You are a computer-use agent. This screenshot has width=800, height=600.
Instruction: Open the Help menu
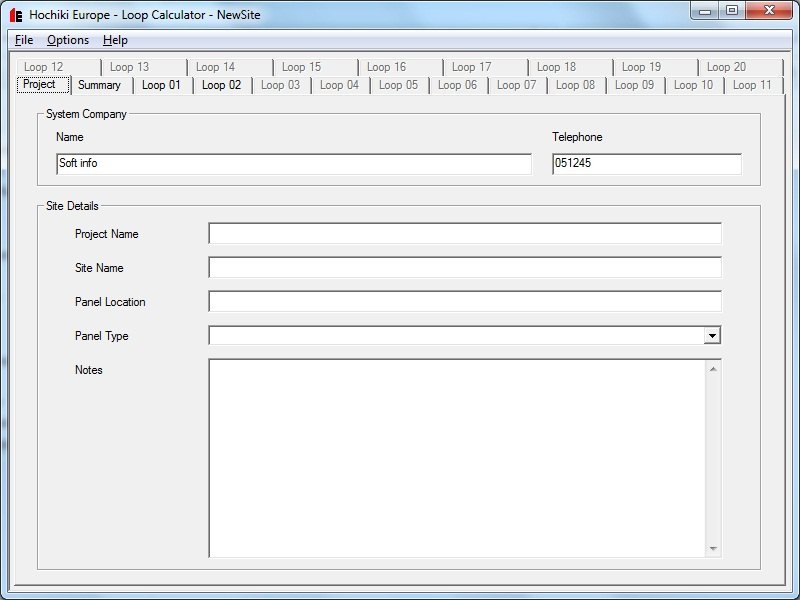115,40
